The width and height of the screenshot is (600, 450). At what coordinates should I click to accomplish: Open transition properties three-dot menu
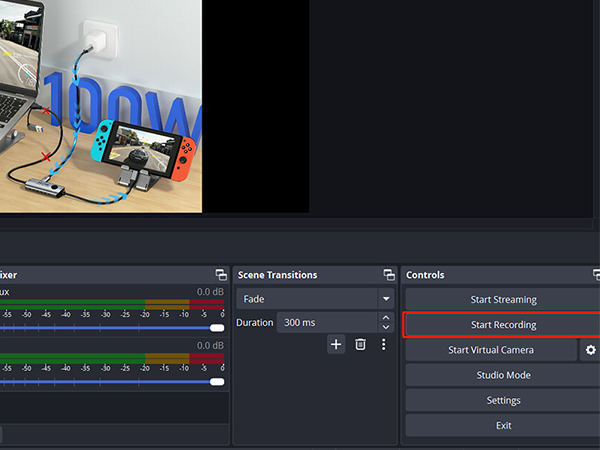pos(384,344)
